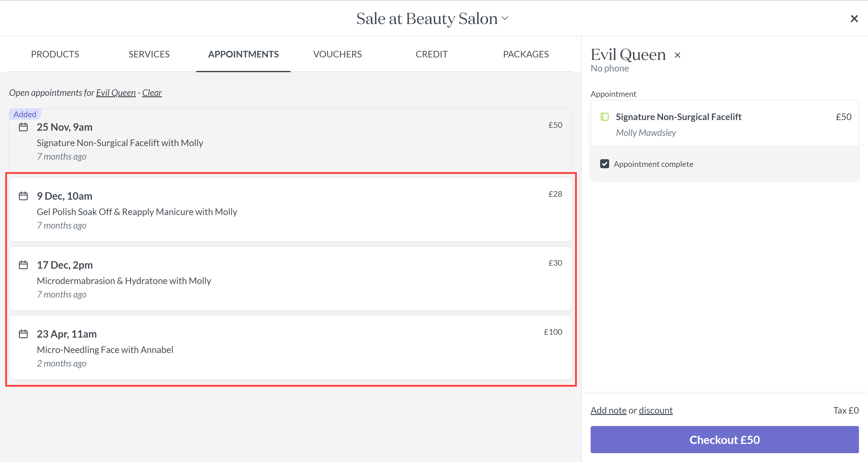Expand Sale at Beauty Salon dropdown chevron
868x462 pixels.
[x=505, y=18]
